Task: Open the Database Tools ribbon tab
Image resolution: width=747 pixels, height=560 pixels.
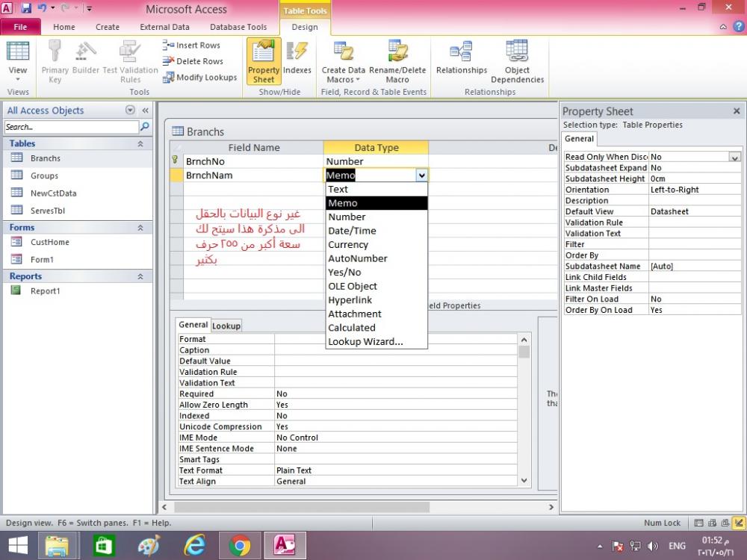Action: (238, 27)
